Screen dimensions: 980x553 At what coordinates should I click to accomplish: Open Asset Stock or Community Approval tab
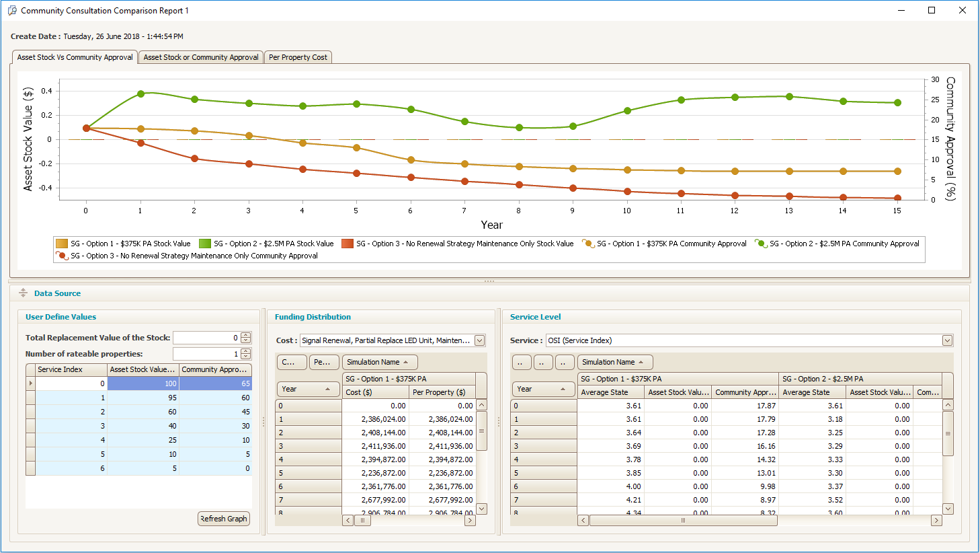(x=200, y=57)
